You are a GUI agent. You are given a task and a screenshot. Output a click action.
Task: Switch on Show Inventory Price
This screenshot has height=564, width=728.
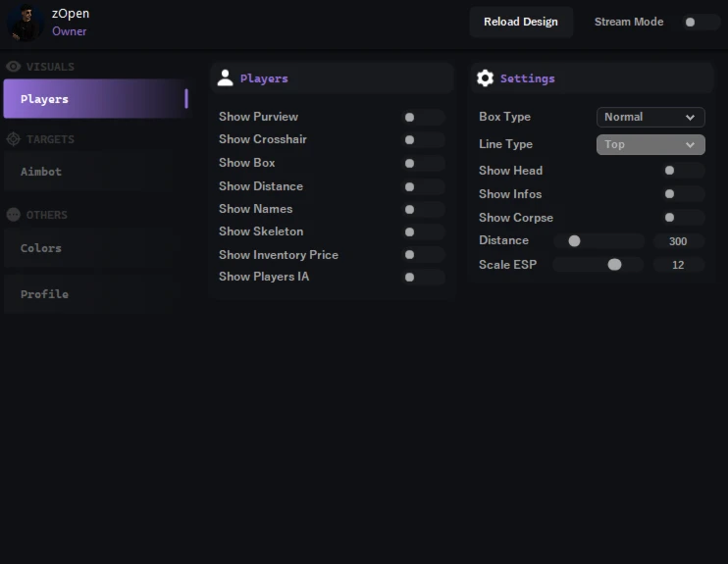tap(423, 255)
